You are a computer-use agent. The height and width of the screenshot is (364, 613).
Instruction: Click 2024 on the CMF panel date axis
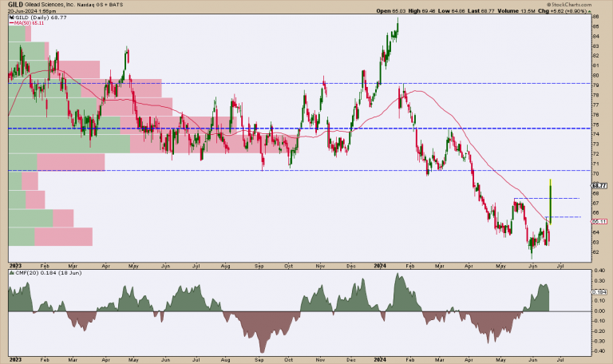(380, 359)
